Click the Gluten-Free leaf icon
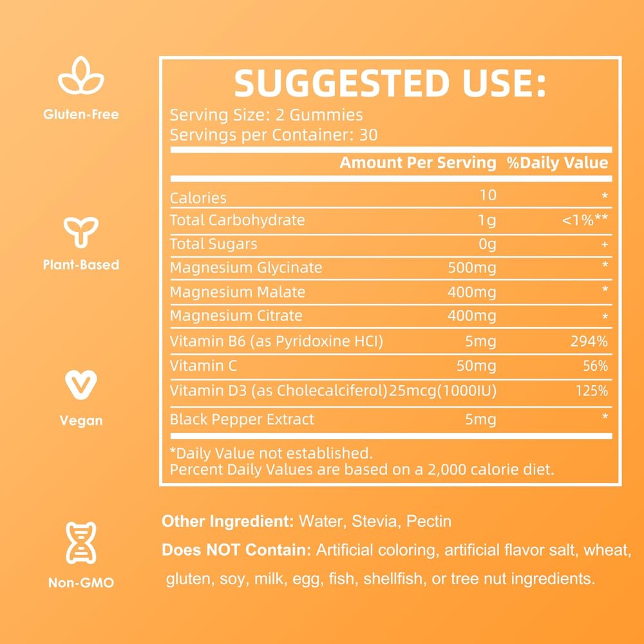Screen dimensions: 644x644 [81, 75]
